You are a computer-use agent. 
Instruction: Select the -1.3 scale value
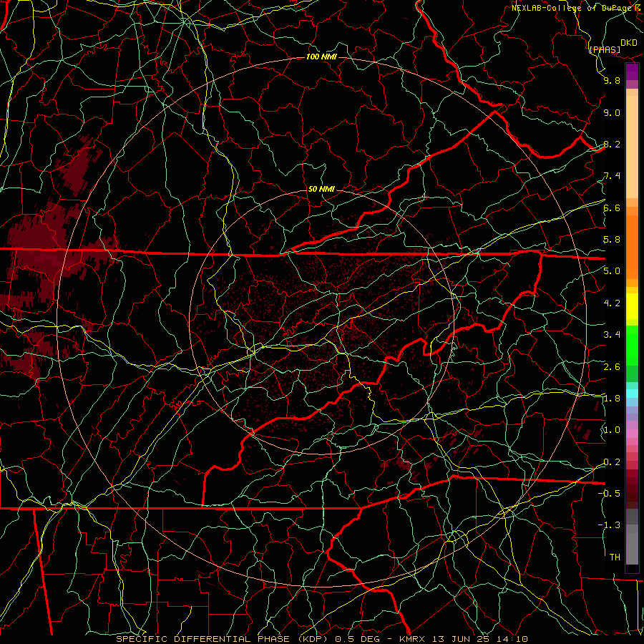[x=609, y=525]
